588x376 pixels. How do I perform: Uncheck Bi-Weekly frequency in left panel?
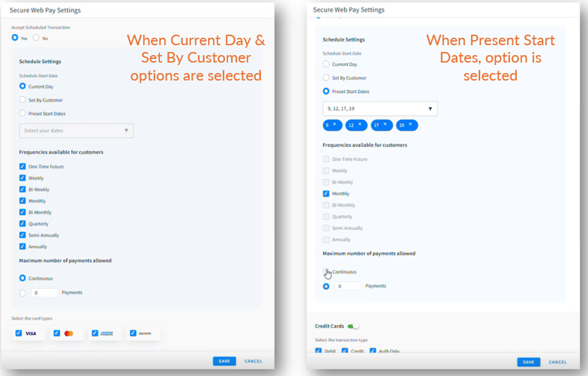tap(22, 189)
